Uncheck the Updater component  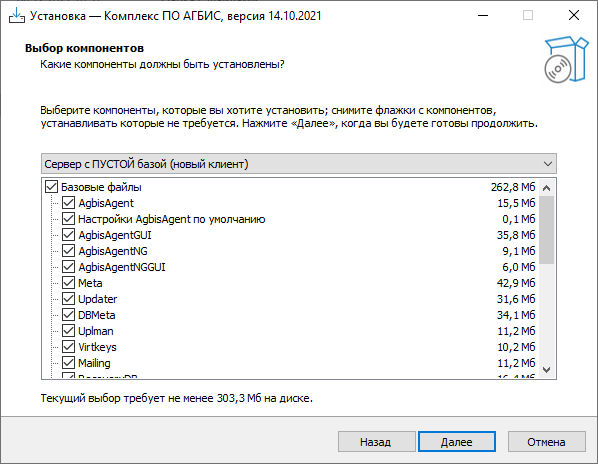tap(68, 299)
